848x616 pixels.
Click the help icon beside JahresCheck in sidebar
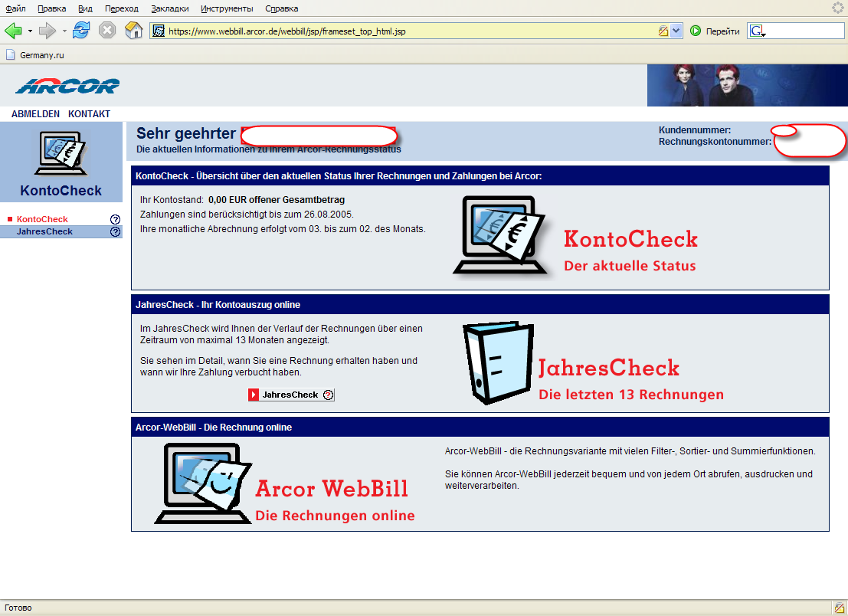pyautogui.click(x=116, y=232)
